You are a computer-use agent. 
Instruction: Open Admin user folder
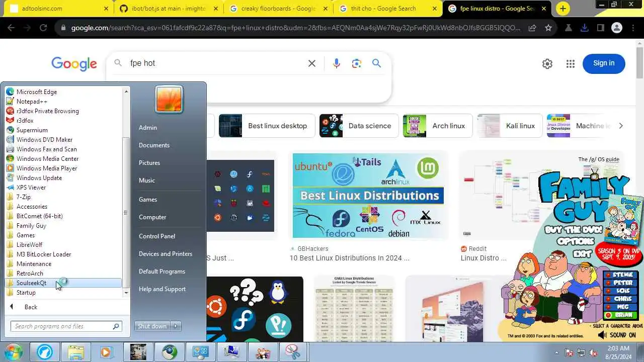pos(148,128)
